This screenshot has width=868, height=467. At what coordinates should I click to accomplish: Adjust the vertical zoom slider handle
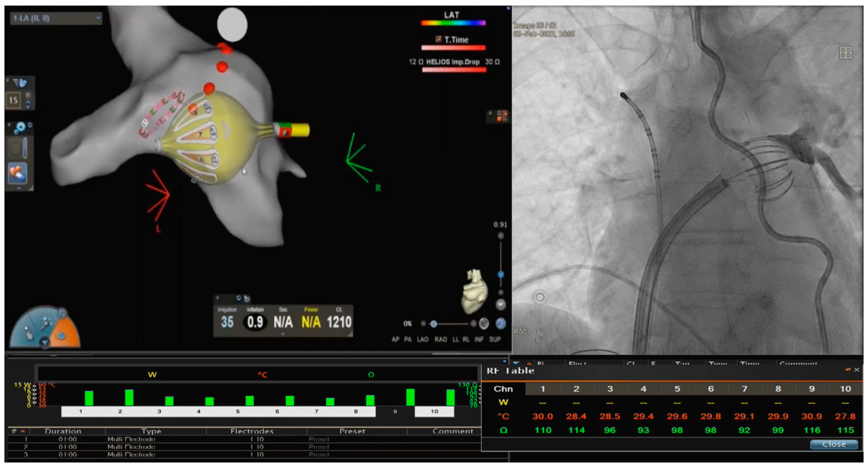pyautogui.click(x=501, y=274)
